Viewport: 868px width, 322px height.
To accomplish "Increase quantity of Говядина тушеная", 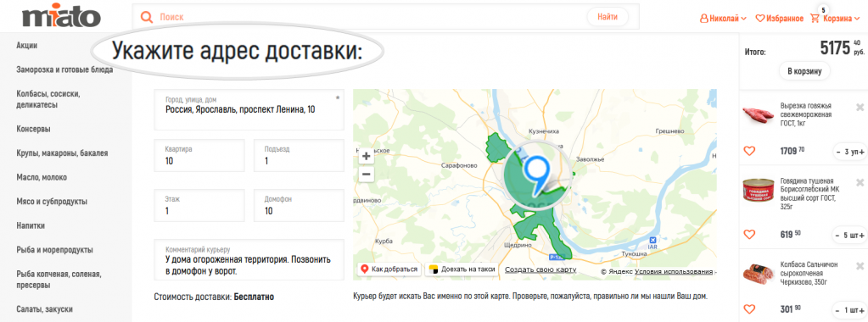I will (x=861, y=235).
